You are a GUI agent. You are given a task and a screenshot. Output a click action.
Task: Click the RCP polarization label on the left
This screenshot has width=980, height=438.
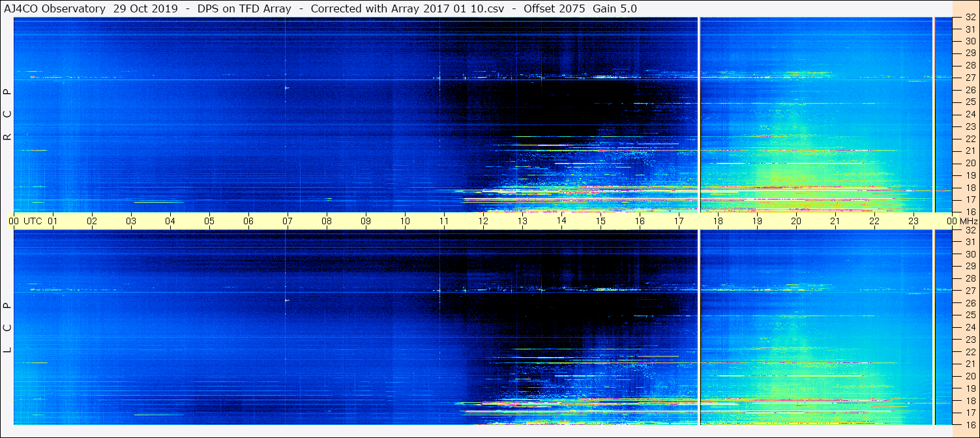coord(8,114)
